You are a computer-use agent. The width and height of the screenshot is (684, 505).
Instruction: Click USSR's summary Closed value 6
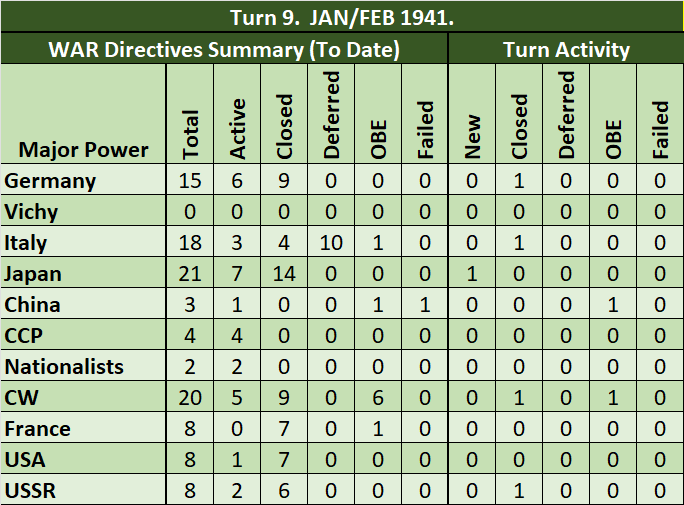(x=284, y=491)
